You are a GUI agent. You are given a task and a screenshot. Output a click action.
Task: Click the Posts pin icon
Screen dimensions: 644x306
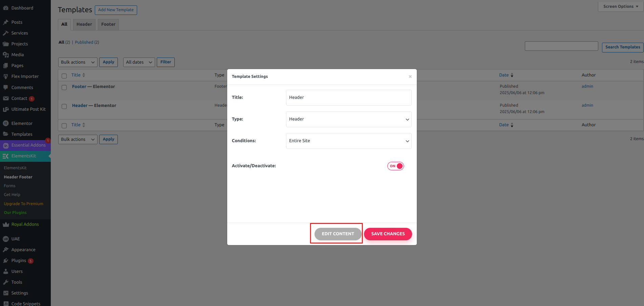(6, 22)
